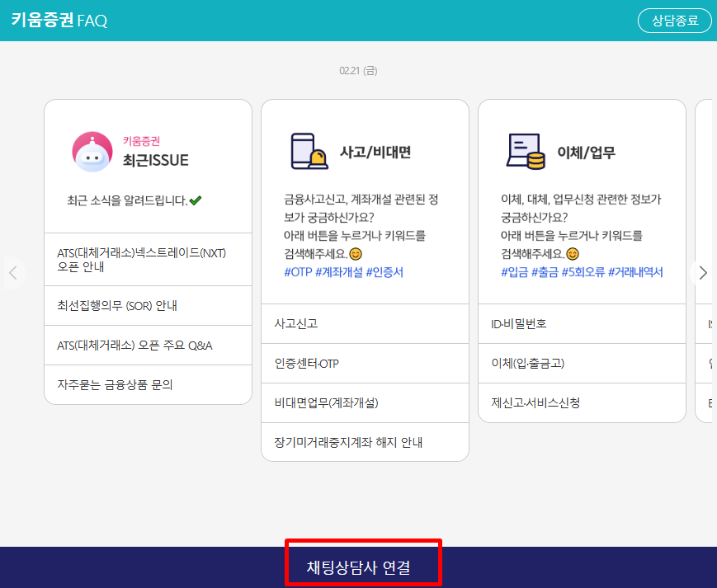
Task: Click the 02.21 (금) date label
Action: (358, 71)
